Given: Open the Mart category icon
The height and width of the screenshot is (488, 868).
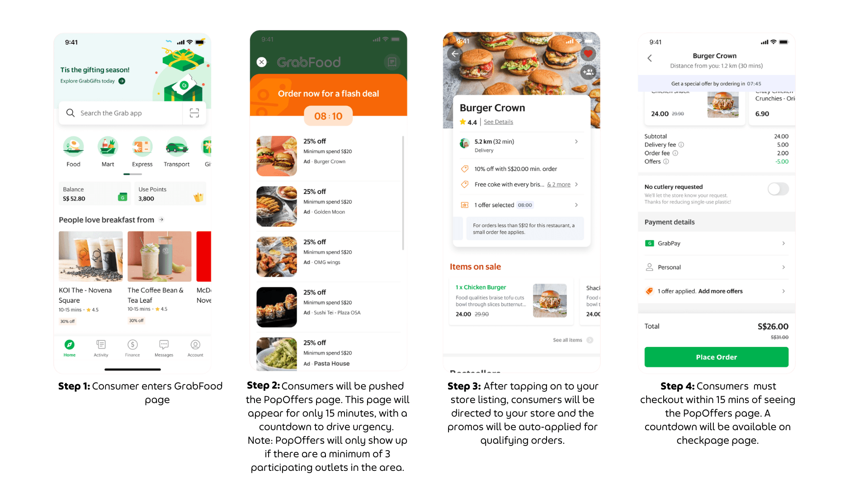Looking at the screenshot, I should point(108,147).
